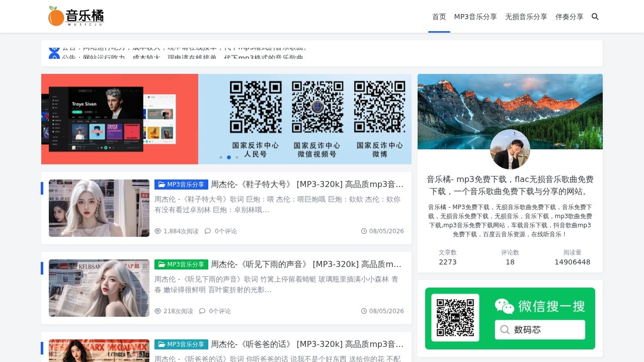Click folder icon in blue MP3音乐分享 tag
This screenshot has height=362, width=644.
coord(162,185)
